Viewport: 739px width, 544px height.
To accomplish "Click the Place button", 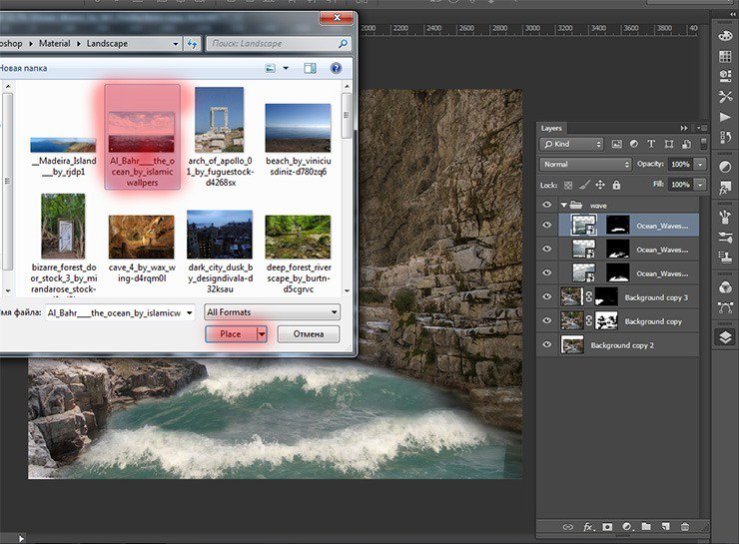I will click(230, 334).
